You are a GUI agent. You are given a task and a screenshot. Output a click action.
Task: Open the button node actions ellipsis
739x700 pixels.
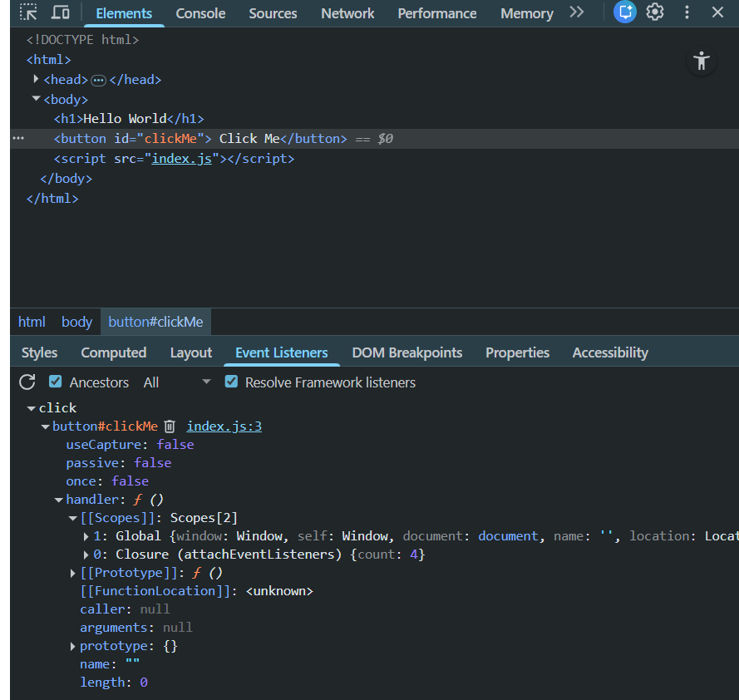pos(18,139)
